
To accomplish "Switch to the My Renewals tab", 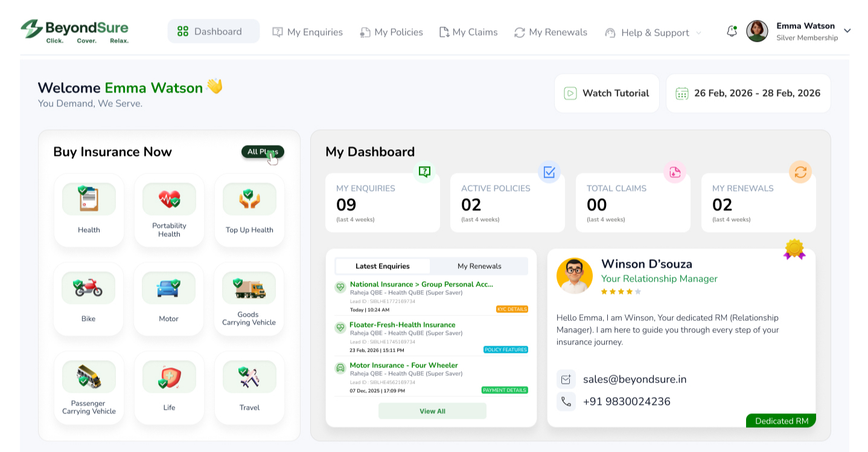I will (479, 266).
